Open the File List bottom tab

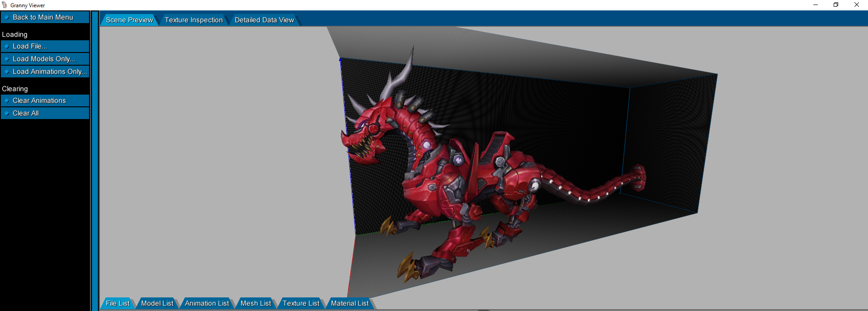(117, 303)
